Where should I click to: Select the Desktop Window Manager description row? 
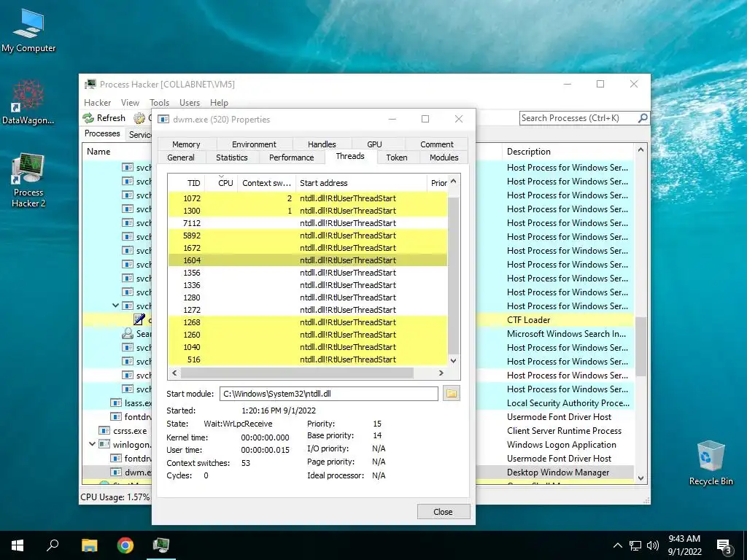point(558,472)
